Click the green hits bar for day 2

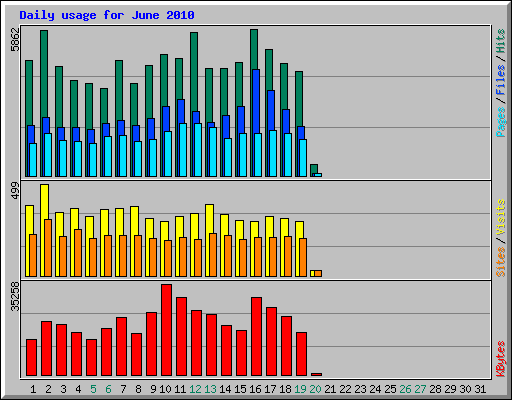coord(44,73)
